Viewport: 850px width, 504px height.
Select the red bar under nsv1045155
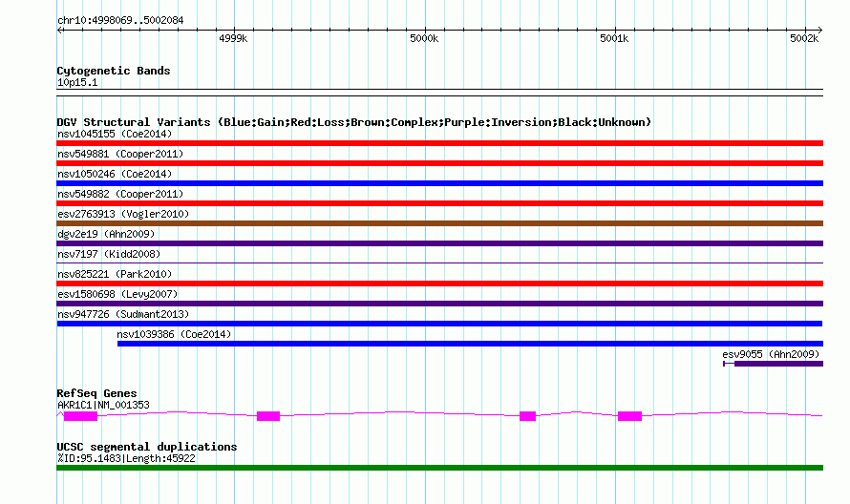coord(439,143)
